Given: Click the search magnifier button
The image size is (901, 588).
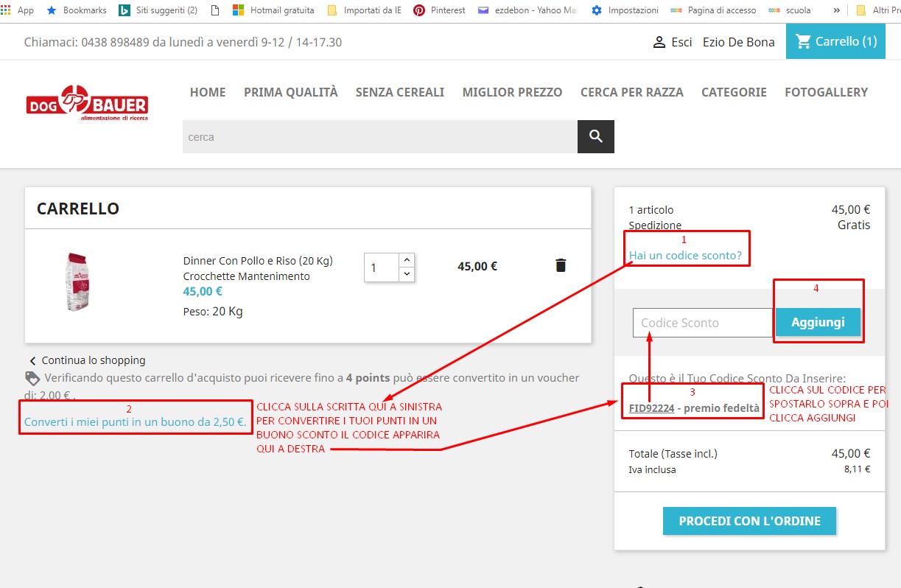Looking at the screenshot, I should (x=596, y=136).
